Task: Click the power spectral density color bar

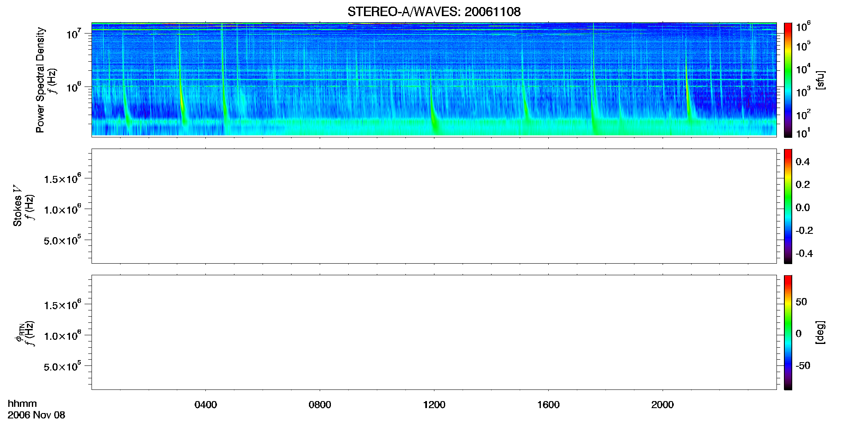Action: pyautogui.click(x=788, y=80)
